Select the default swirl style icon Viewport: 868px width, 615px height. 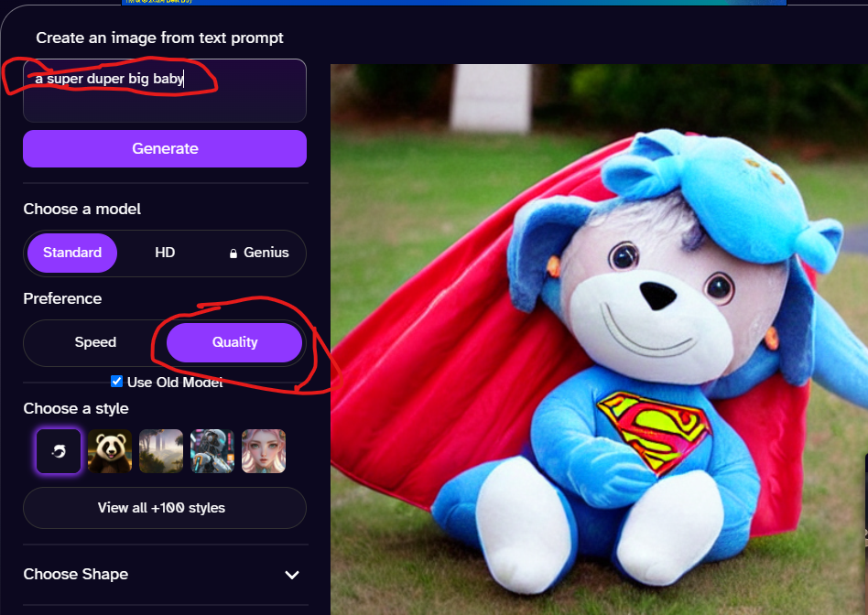(58, 451)
